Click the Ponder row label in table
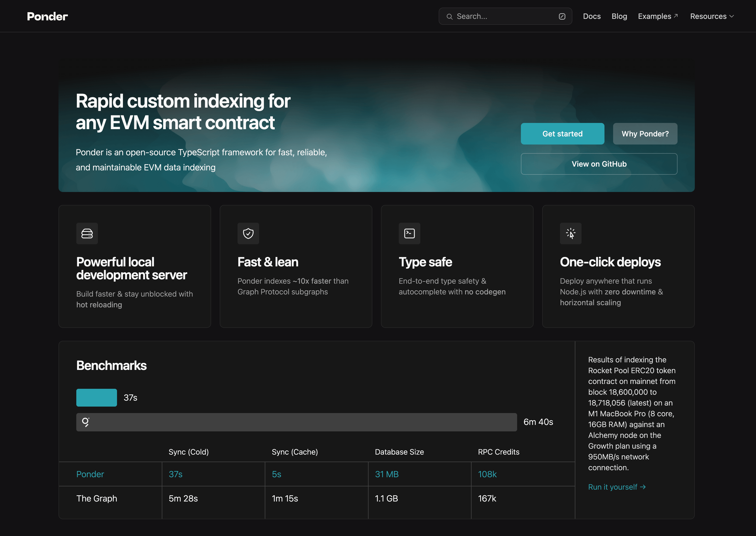This screenshot has height=536, width=756. 90,474
